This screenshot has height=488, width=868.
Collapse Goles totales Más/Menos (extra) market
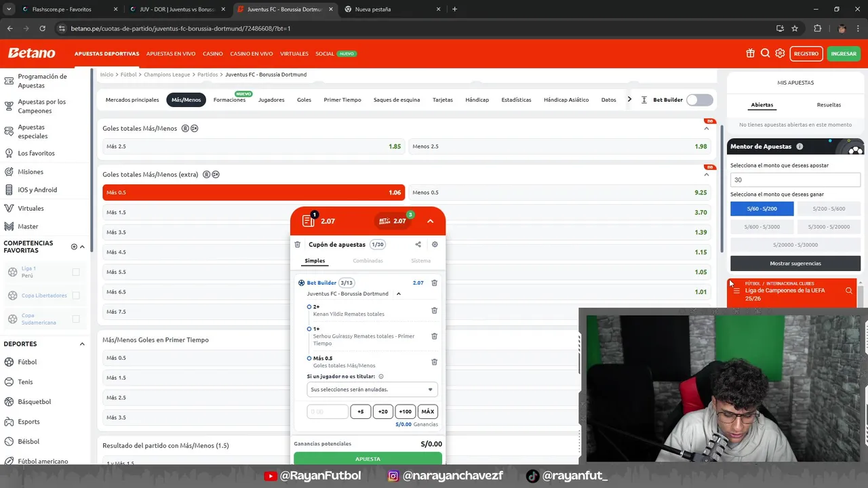706,174
